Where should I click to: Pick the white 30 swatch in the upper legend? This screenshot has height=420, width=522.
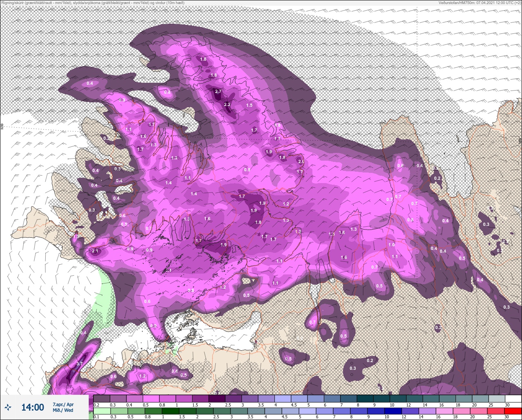[x=513, y=398]
